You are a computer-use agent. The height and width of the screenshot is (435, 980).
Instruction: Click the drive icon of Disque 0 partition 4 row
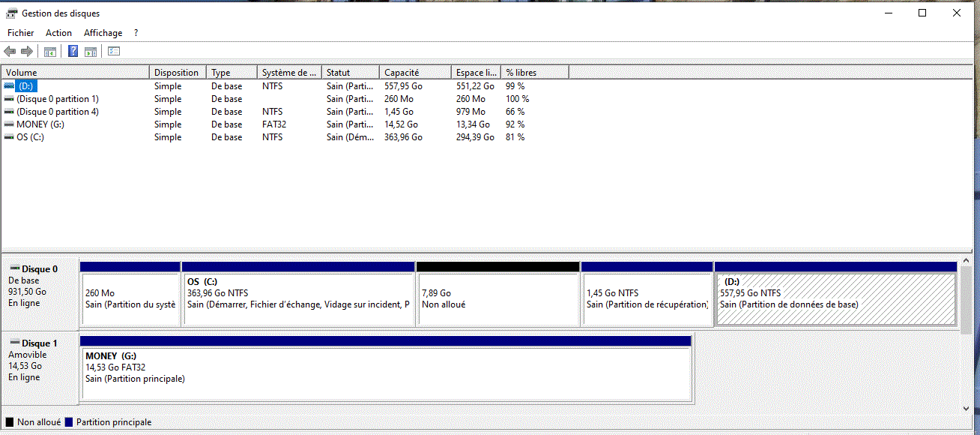pos(9,112)
